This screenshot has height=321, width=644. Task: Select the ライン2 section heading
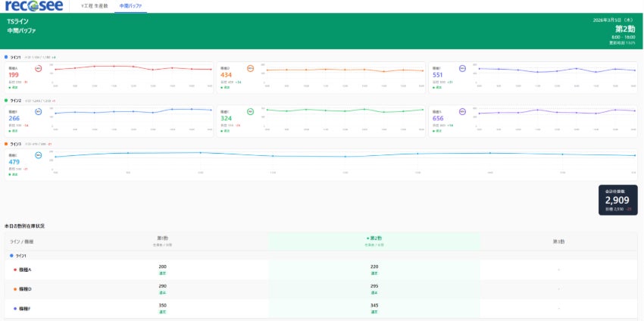coord(16,101)
